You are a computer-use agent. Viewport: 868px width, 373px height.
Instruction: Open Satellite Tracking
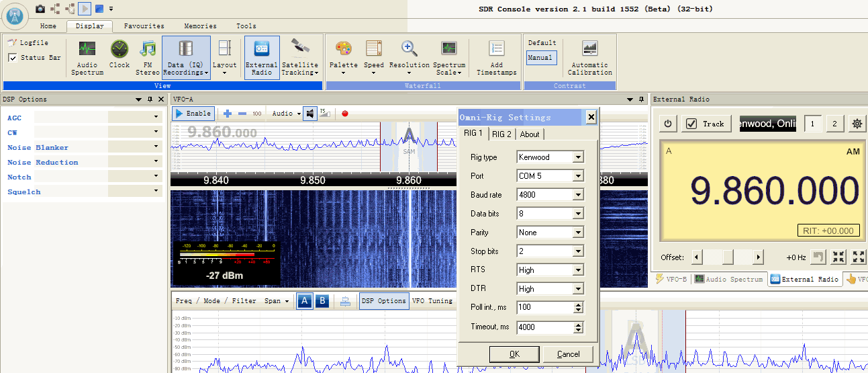[300, 58]
